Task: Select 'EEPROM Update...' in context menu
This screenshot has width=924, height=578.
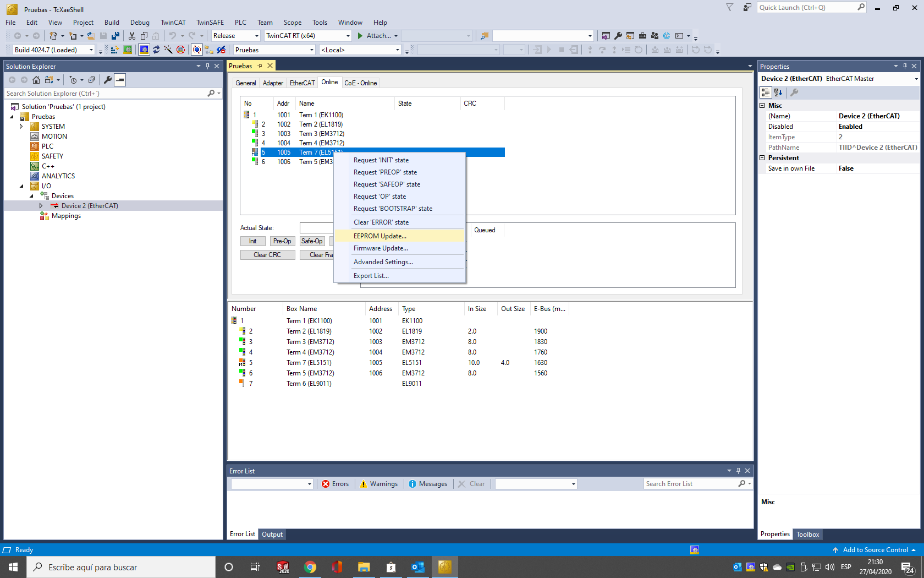Action: point(400,236)
